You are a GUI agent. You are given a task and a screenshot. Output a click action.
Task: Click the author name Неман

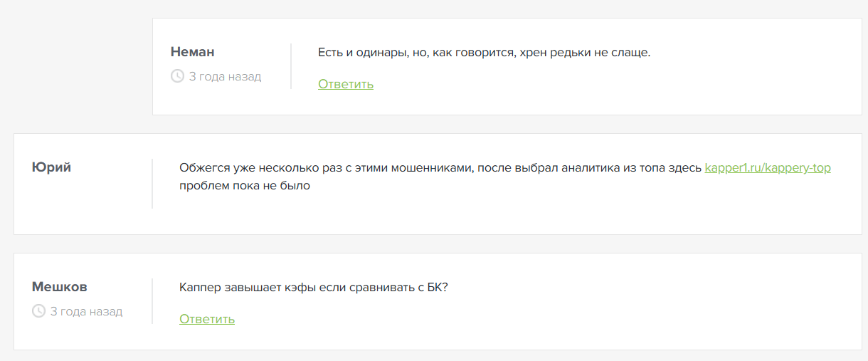pos(193,52)
